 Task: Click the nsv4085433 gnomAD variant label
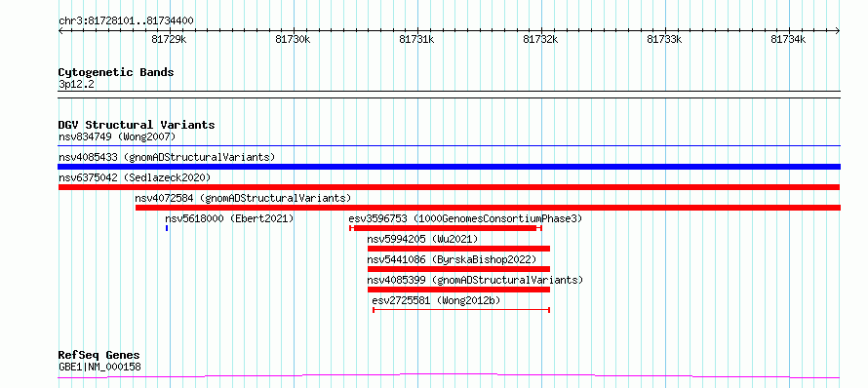click(x=167, y=157)
